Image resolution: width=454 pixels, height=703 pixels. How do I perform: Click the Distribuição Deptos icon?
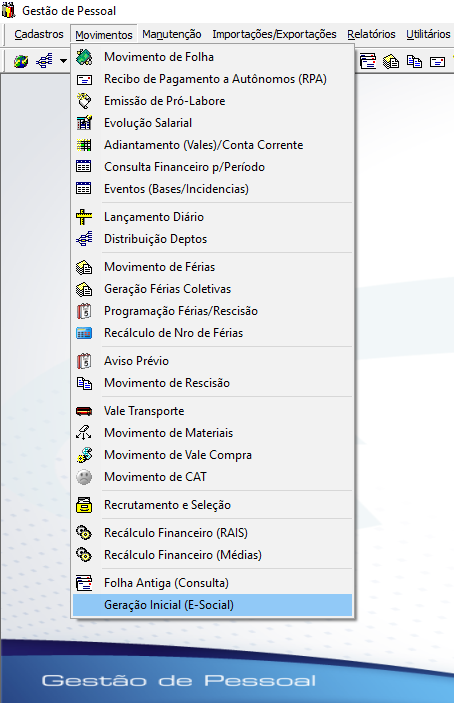[x=84, y=239]
